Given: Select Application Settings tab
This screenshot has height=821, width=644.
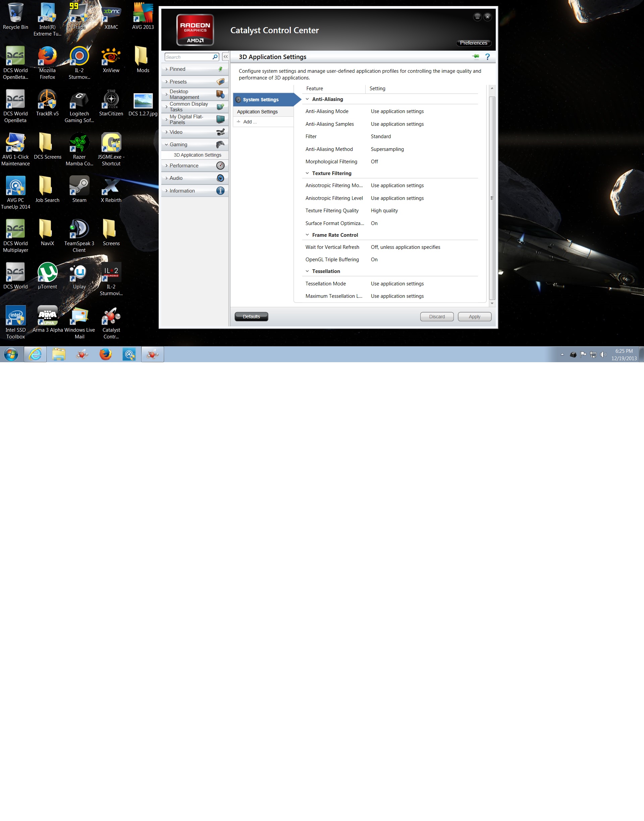Looking at the screenshot, I should pos(263,112).
